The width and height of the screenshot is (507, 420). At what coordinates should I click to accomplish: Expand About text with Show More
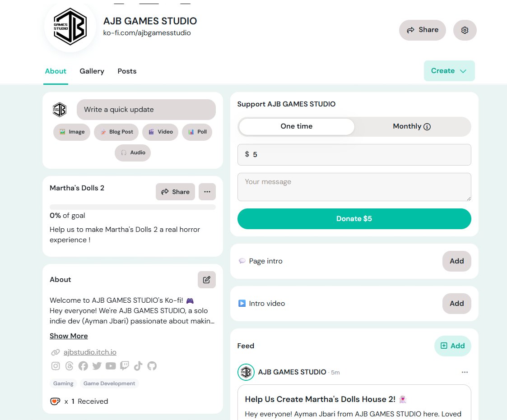click(x=69, y=336)
